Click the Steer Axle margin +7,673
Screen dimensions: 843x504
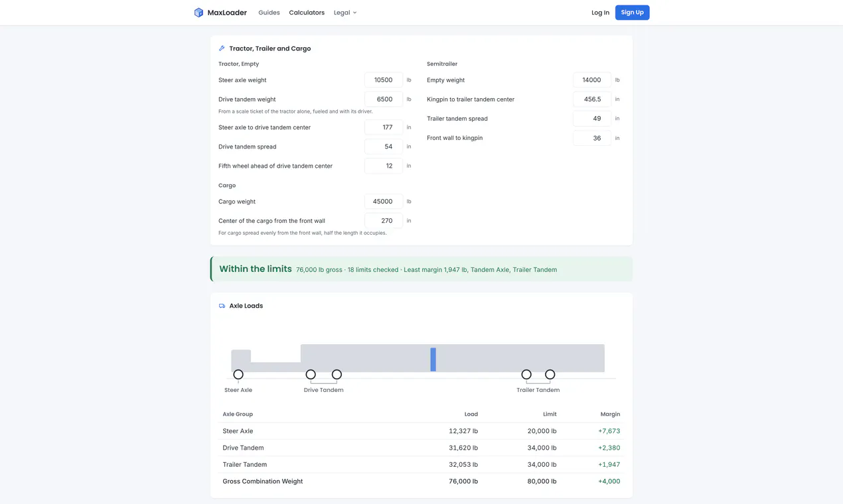(609, 431)
